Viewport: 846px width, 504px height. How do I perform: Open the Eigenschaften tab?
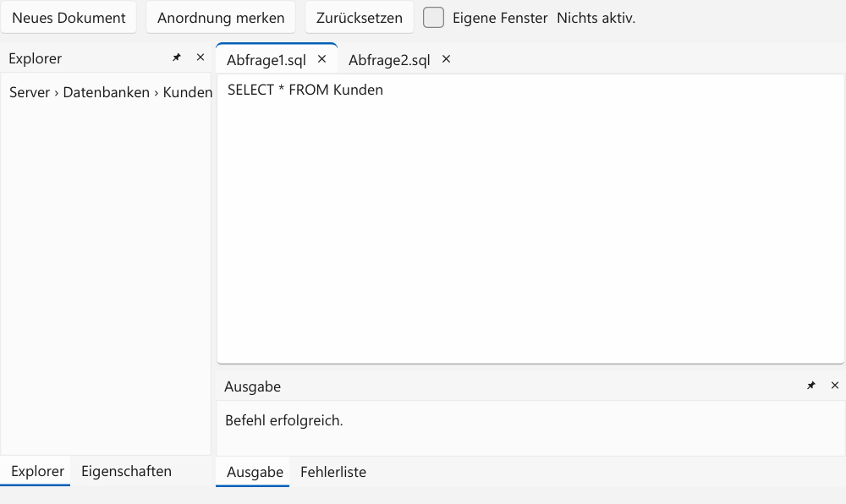[x=126, y=471]
